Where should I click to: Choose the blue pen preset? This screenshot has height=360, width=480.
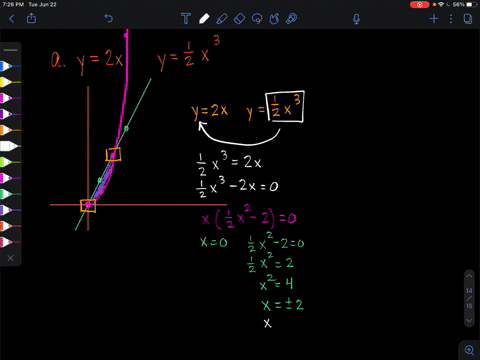coord(10,66)
